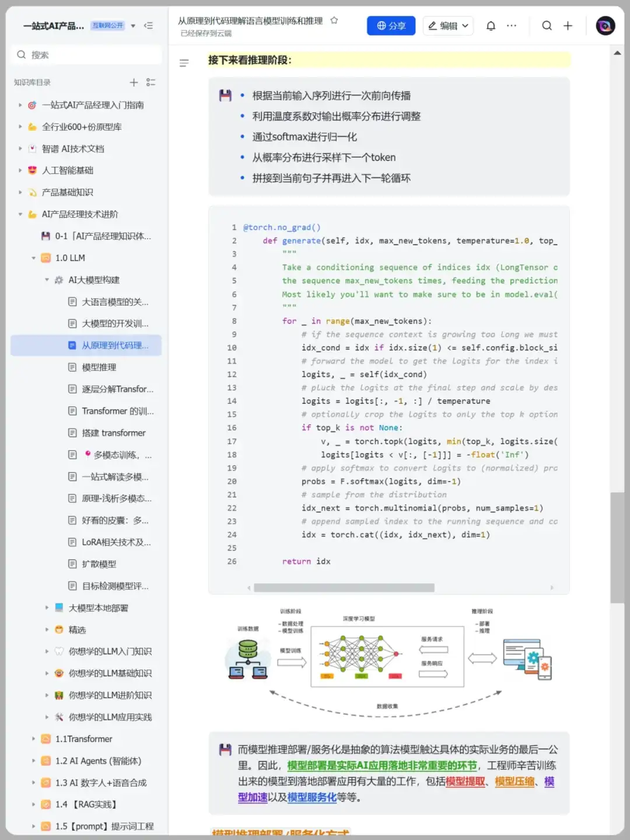Follow the 模型压缩 link
Viewport: 630px width, 840px height.
[514, 781]
